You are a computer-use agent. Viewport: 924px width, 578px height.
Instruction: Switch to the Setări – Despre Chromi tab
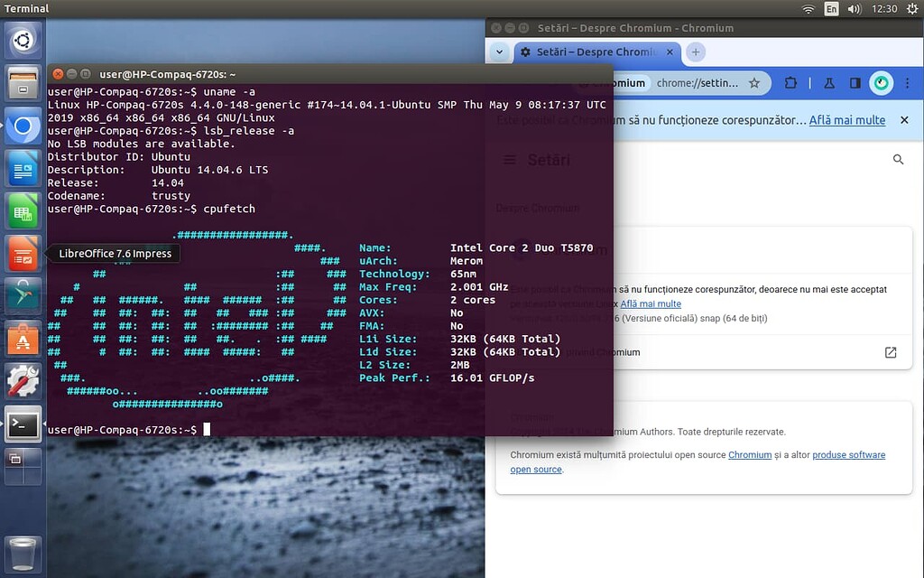(x=591, y=52)
